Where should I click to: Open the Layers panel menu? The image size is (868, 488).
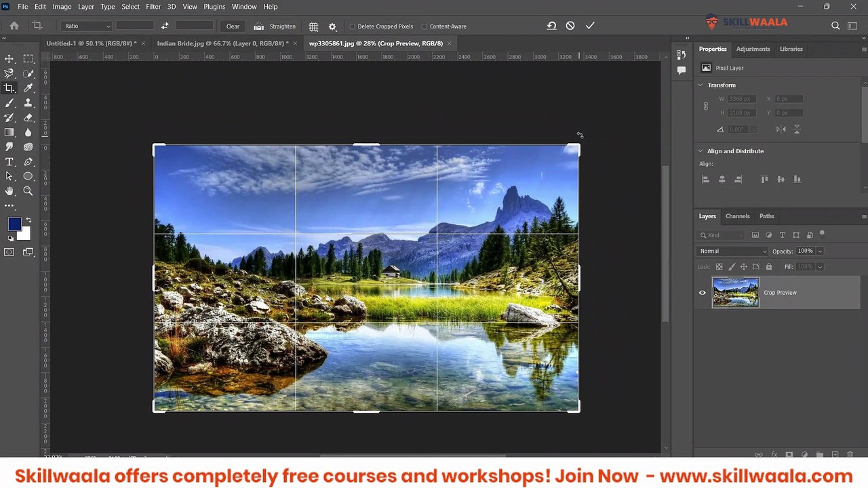pos(863,217)
